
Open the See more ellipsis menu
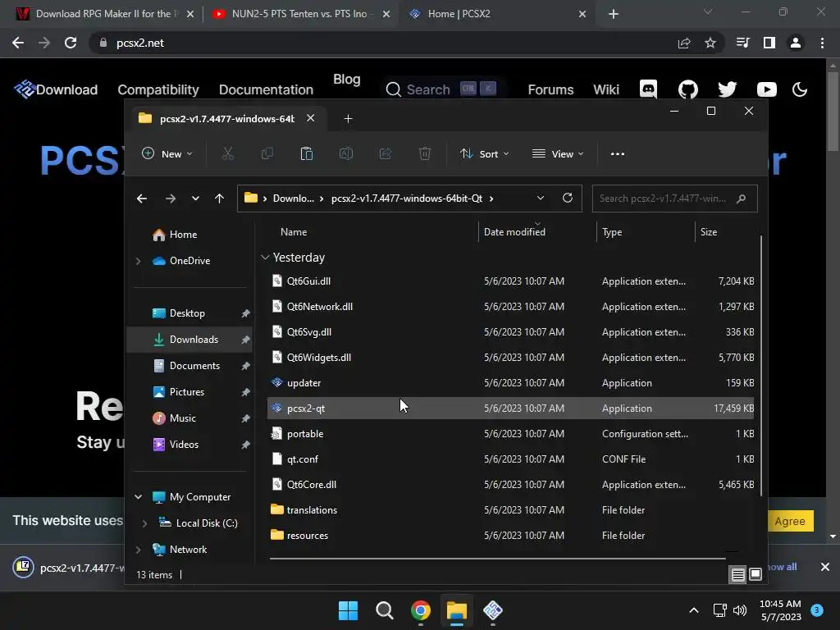617,153
